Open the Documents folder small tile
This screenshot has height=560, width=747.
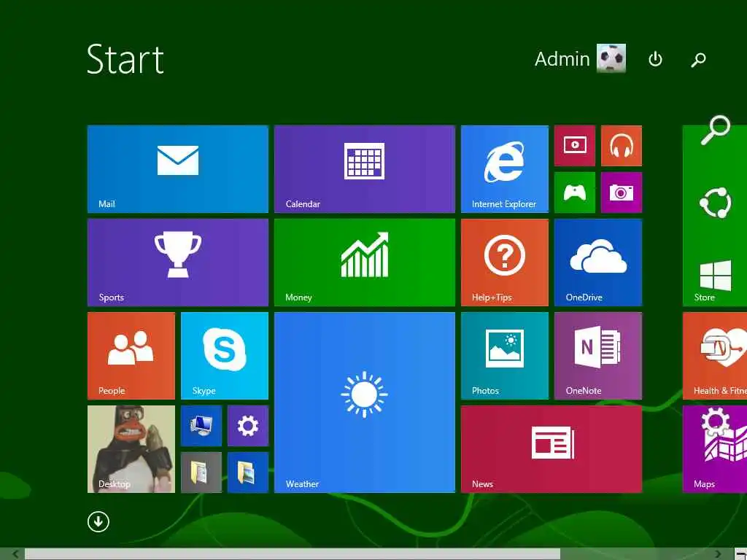pos(201,472)
